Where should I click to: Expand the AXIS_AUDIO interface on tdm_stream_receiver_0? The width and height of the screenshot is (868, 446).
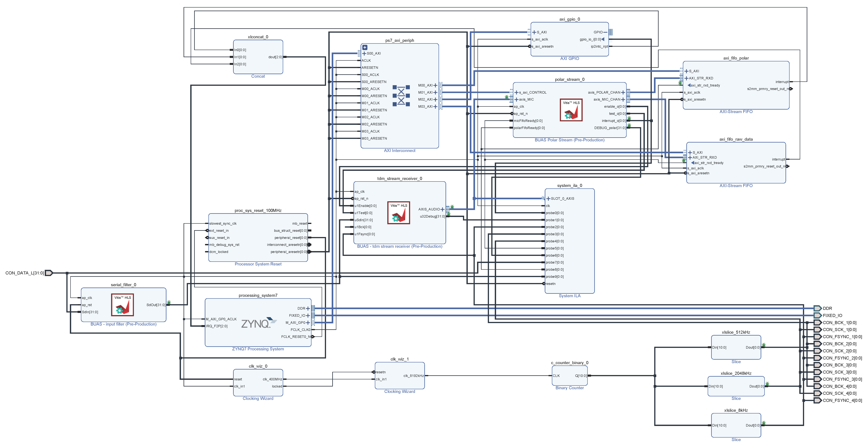pos(442,209)
